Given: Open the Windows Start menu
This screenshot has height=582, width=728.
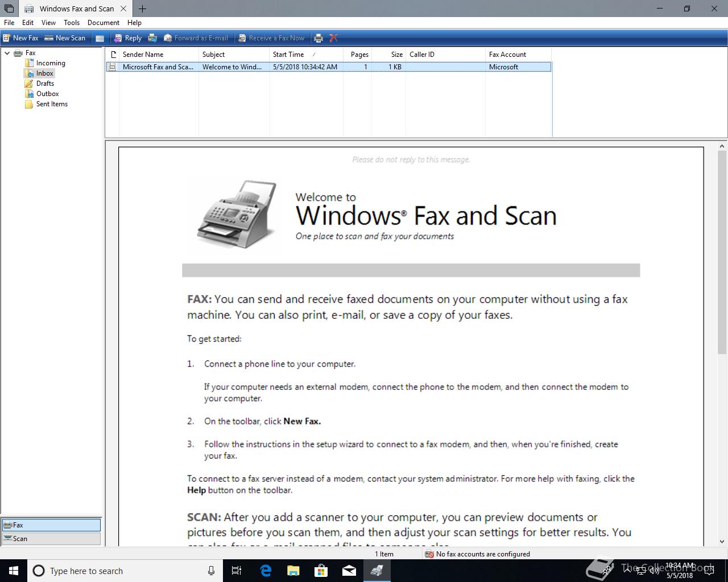Looking at the screenshot, I should tap(14, 571).
